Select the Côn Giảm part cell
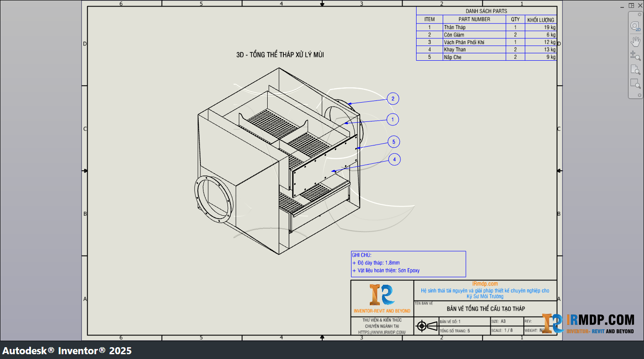Image resolution: width=644 pixels, height=359 pixels. (474, 35)
